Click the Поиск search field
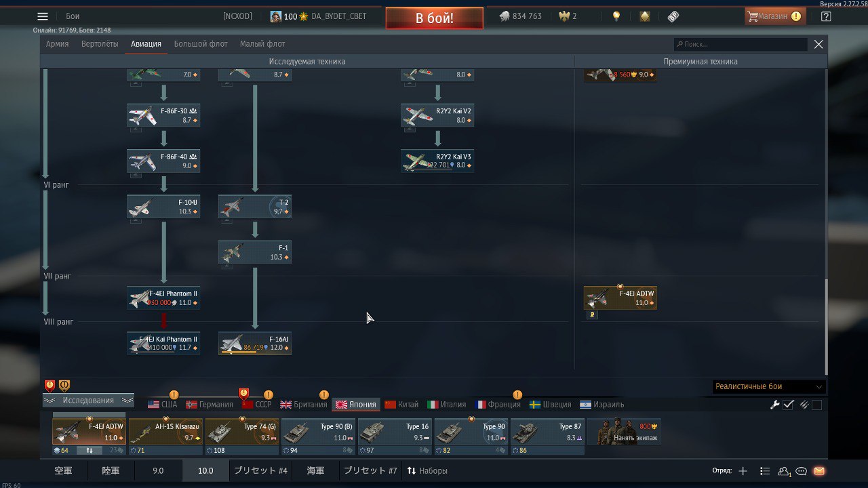Image resolution: width=868 pixels, height=488 pixels. [x=741, y=44]
